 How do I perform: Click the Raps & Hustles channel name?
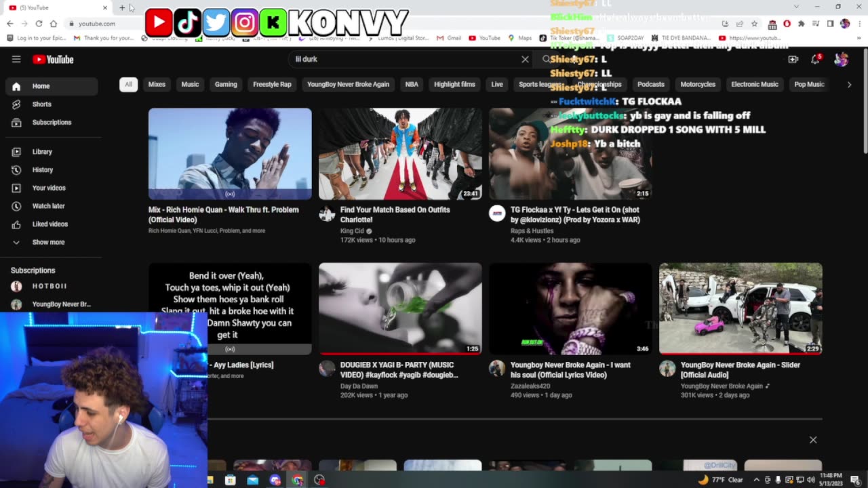532,231
